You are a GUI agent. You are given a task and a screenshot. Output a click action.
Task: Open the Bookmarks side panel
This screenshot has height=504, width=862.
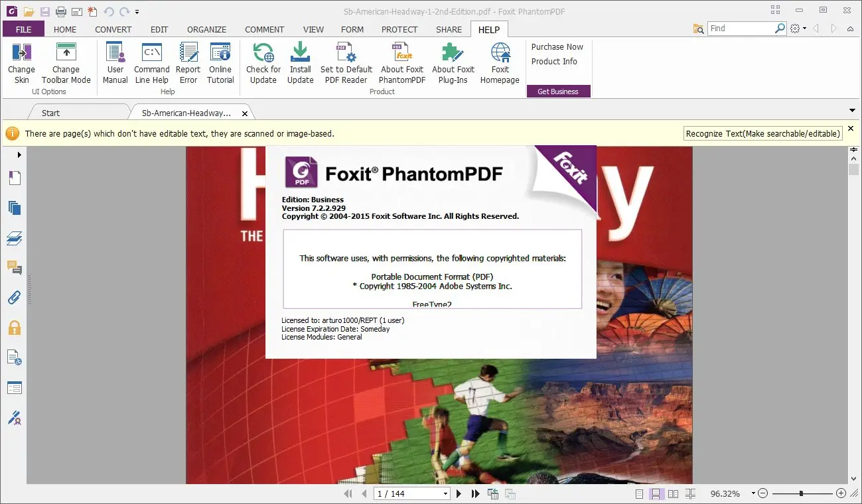pyautogui.click(x=15, y=178)
